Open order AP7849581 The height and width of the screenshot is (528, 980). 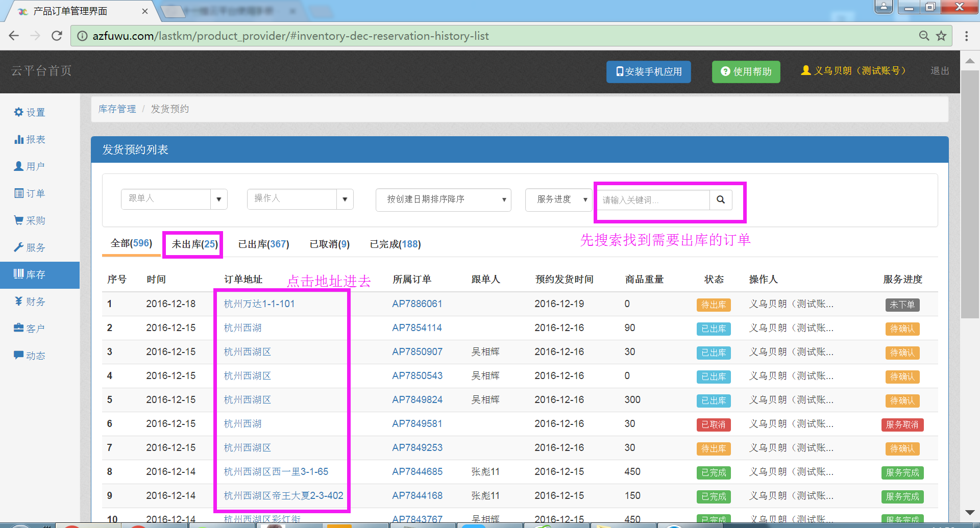[x=417, y=423]
